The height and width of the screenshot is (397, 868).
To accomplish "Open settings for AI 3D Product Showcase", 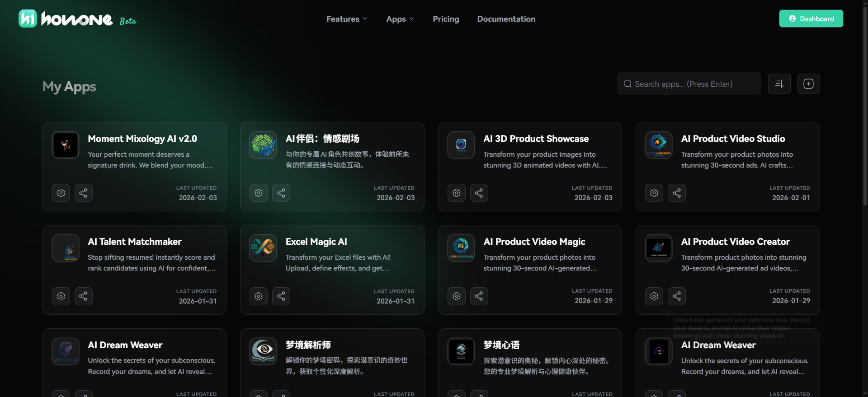I will (457, 193).
